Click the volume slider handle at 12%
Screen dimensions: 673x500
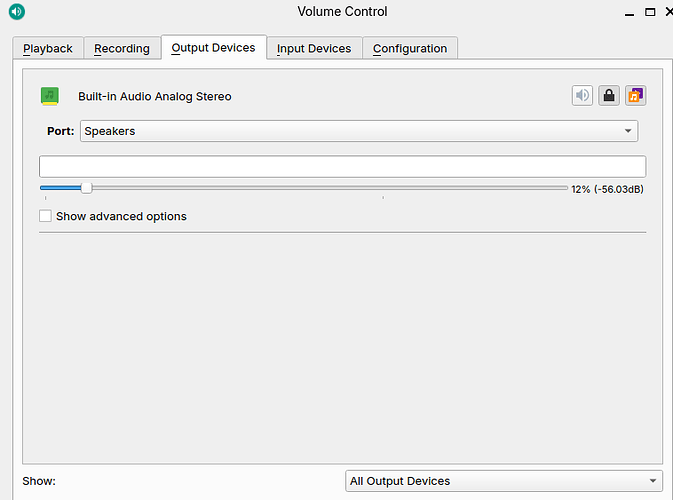[x=86, y=188]
